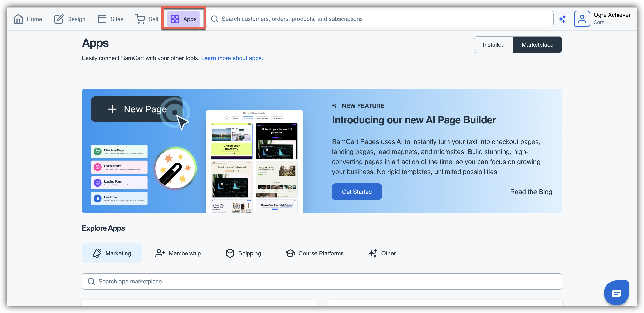The image size is (644, 313).
Task: Show the Course Platforms apps
Action: [x=314, y=253]
